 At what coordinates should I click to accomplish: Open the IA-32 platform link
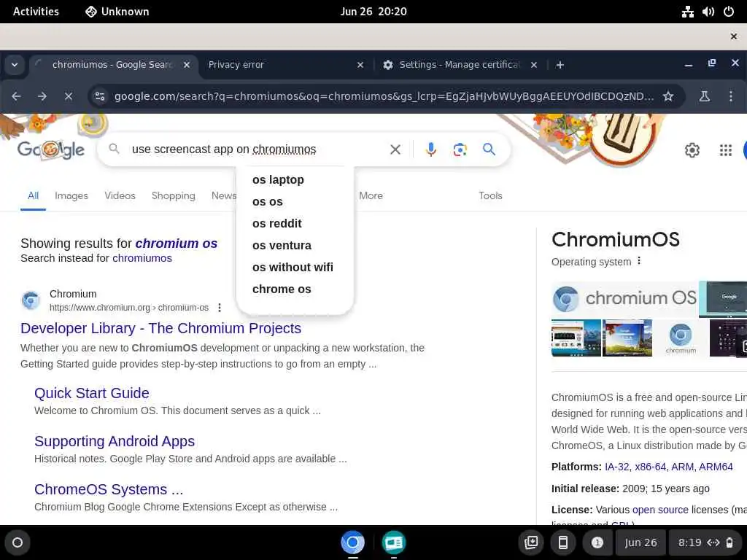(x=617, y=467)
